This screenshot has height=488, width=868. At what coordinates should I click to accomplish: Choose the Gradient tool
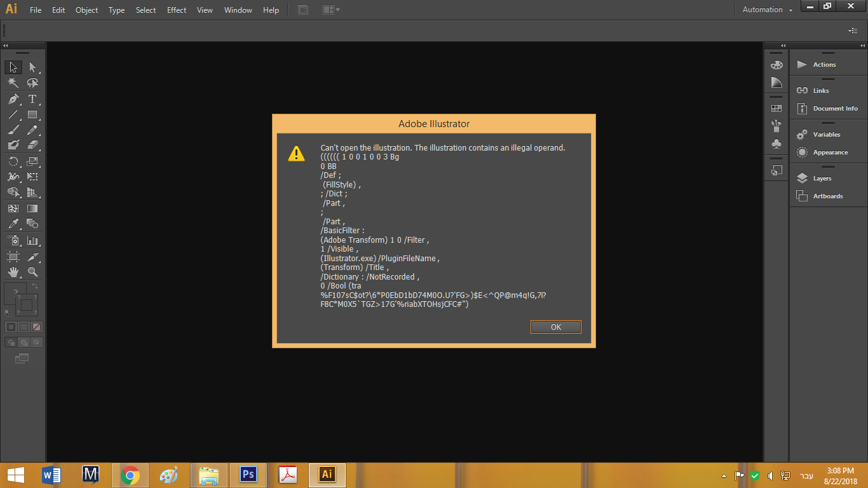coord(32,208)
